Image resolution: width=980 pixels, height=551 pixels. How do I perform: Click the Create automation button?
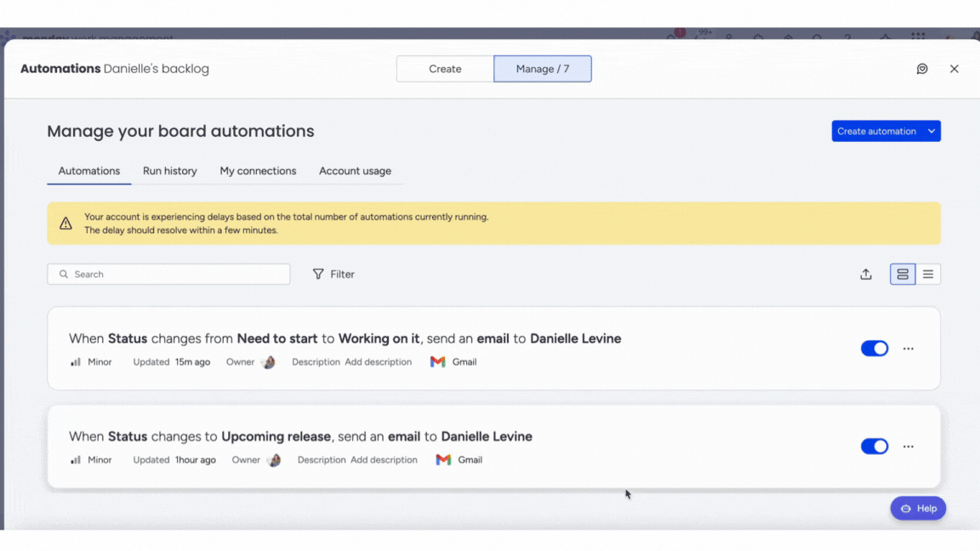coord(876,131)
